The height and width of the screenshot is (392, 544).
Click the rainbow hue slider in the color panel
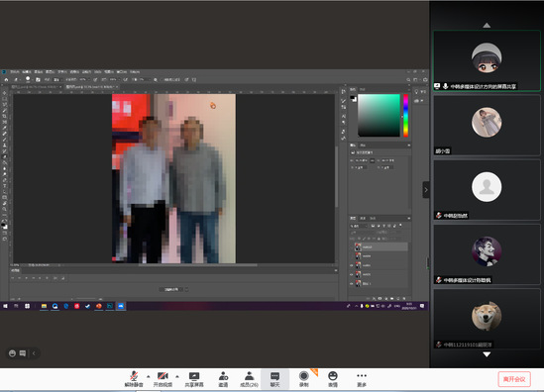[405, 116]
